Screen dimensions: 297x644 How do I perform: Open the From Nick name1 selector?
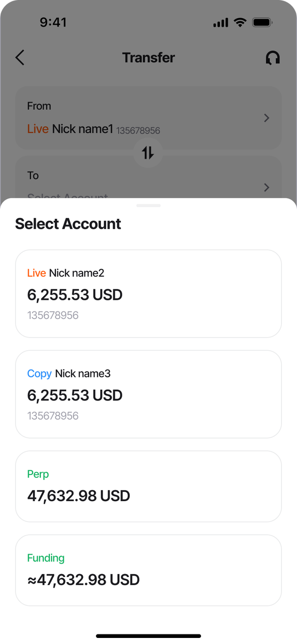click(148, 118)
